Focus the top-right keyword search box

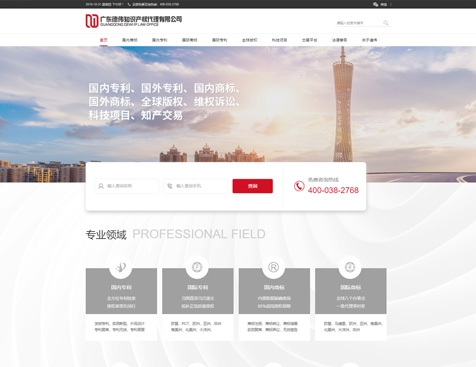tap(358, 23)
